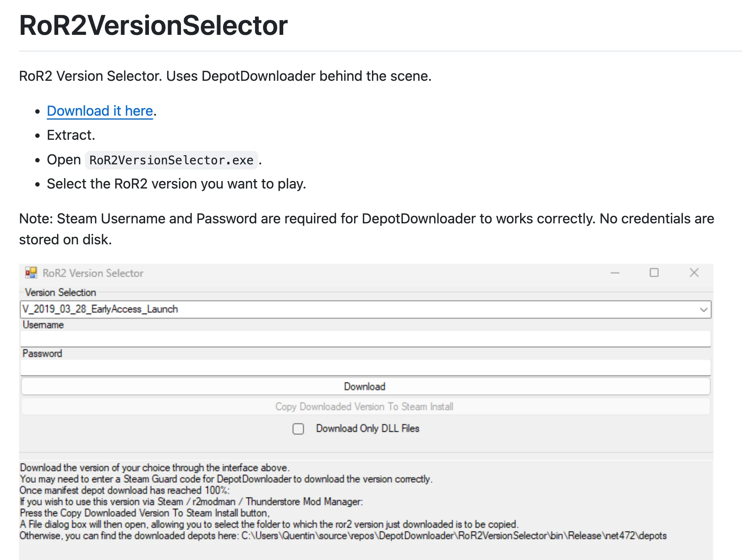This screenshot has width=755, height=560.
Task: Maximize the RoR2 Version Selector window
Action: point(654,273)
